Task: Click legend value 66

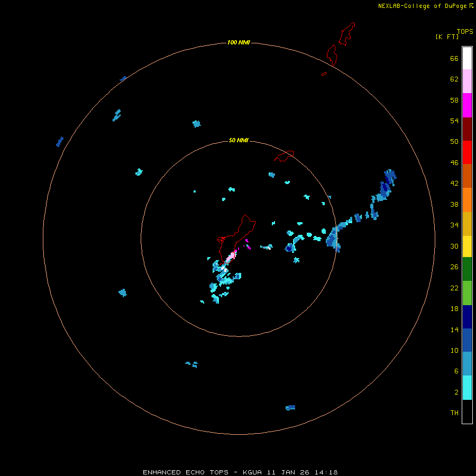Action: (454, 59)
